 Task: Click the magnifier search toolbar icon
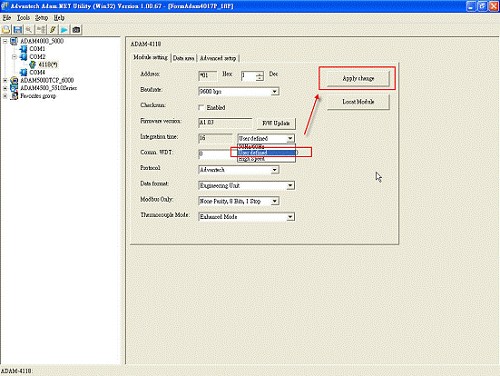tap(29, 30)
